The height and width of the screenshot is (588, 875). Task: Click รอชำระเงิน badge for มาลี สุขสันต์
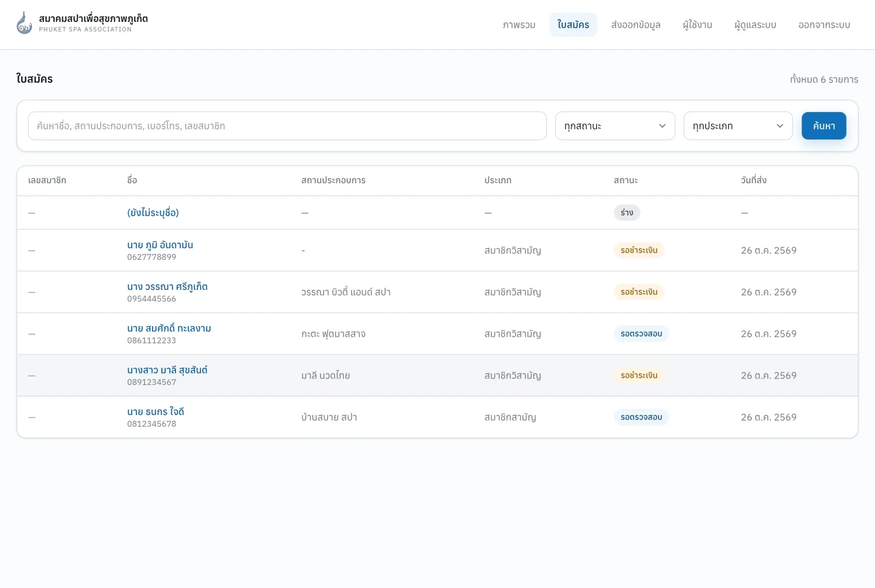pos(639,375)
